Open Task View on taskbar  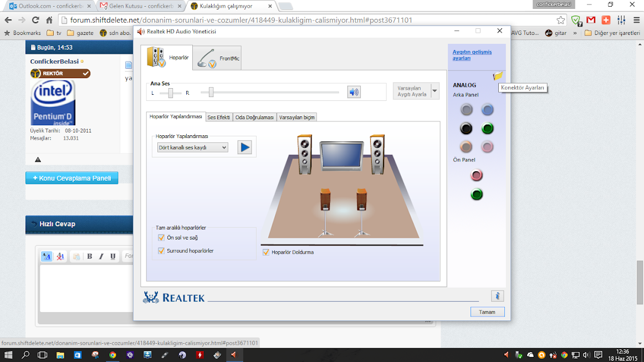pyautogui.click(x=42, y=355)
